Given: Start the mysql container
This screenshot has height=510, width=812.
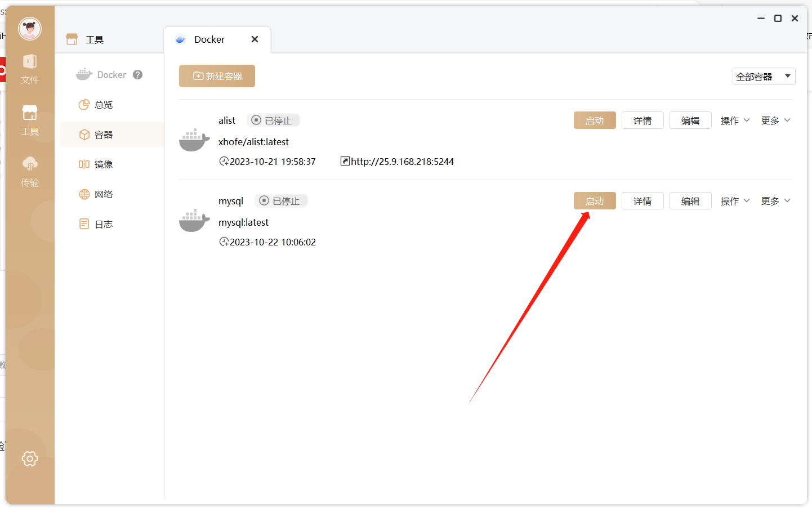Looking at the screenshot, I should (595, 201).
